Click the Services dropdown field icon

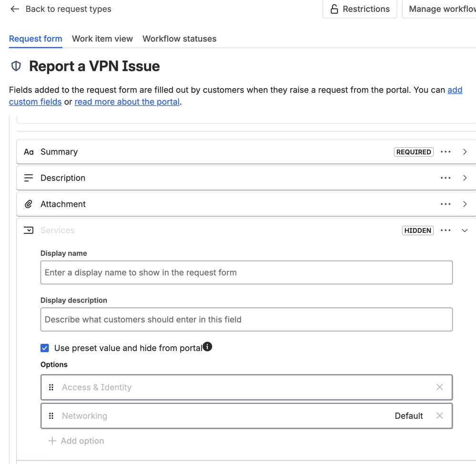click(x=29, y=230)
